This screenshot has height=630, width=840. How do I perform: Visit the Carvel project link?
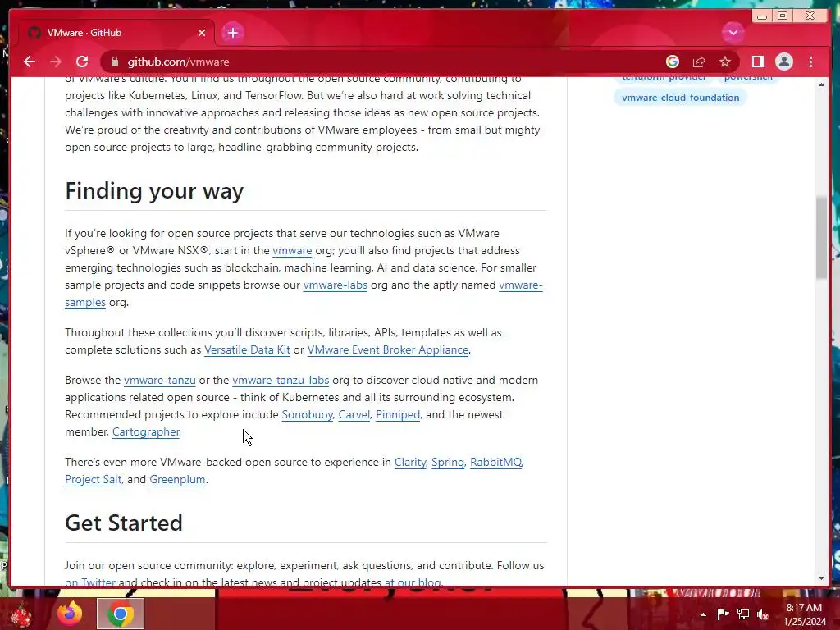click(354, 414)
